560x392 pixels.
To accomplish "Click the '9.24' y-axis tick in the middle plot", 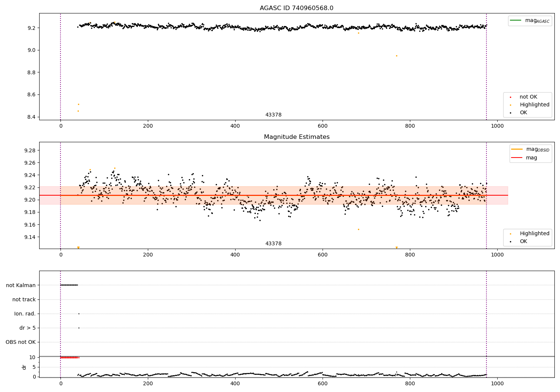I will (x=30, y=175).
